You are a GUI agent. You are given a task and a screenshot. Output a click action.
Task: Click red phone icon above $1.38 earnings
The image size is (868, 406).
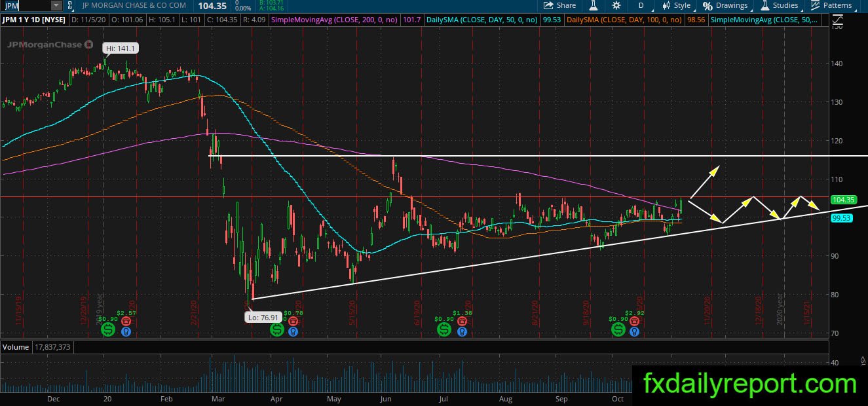point(462,322)
